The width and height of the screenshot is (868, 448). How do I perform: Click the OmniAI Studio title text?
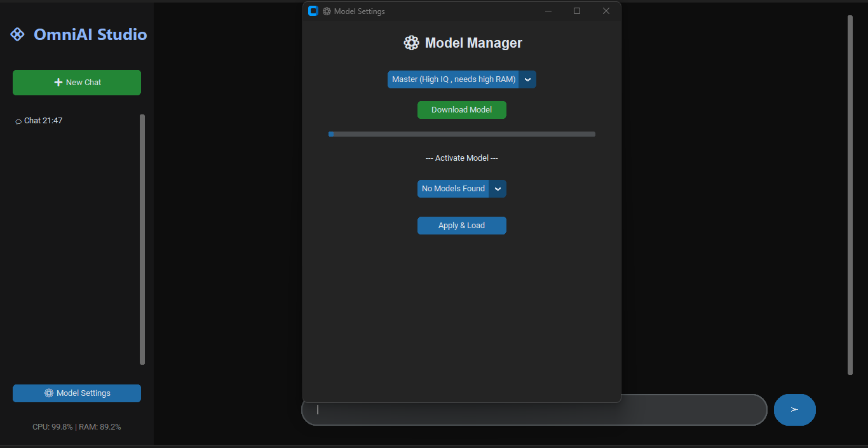coord(90,34)
